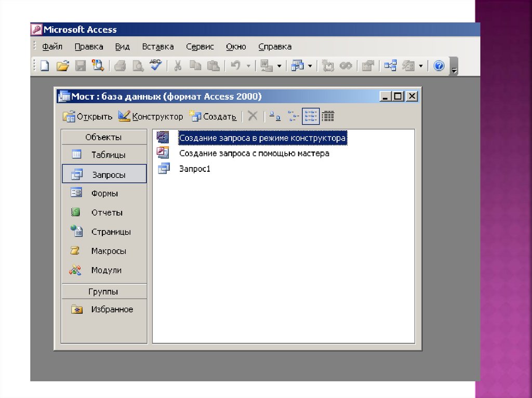Viewport: 532px width, 398px height.
Task: Close the Мост database window
Action: [412, 97]
